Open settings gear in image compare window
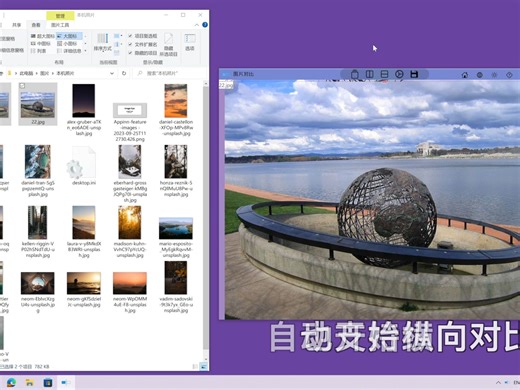Viewport: 520px width, 390px height. pyautogui.click(x=494, y=75)
